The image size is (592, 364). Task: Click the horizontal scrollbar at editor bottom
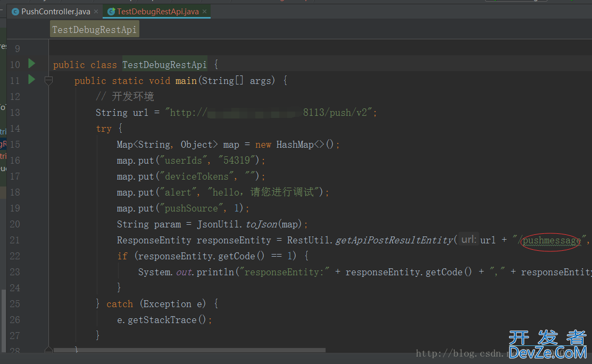click(189, 350)
